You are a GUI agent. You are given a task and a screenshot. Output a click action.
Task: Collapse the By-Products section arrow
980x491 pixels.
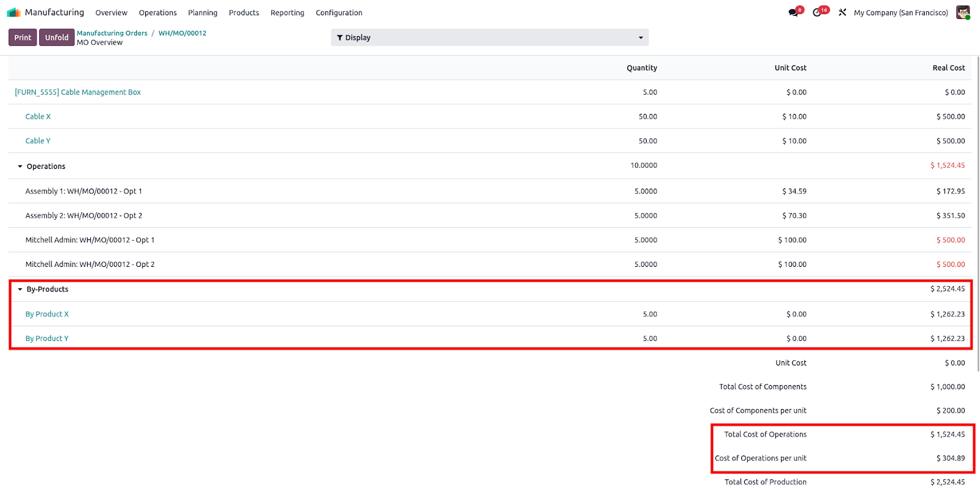click(x=20, y=290)
